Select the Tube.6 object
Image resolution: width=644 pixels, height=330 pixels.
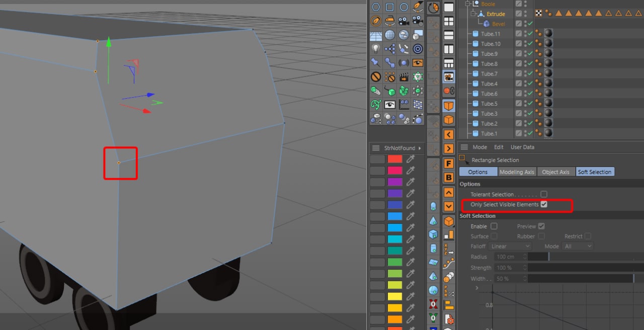[489, 94]
